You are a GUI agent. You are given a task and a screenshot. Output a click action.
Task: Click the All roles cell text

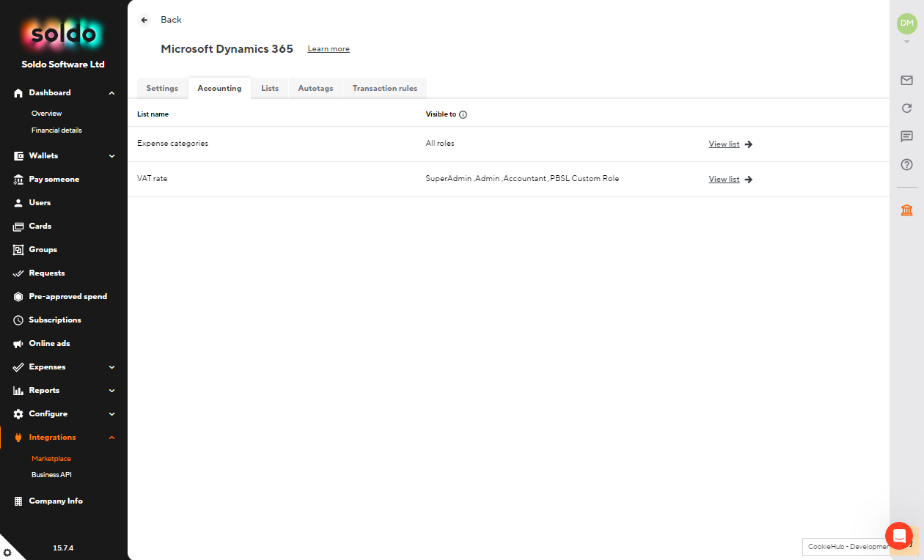(440, 144)
